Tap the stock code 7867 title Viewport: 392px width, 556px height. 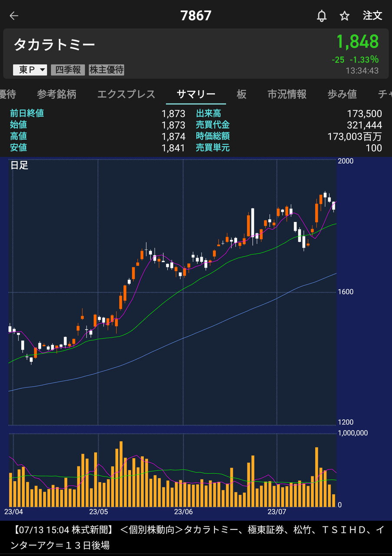coord(196,16)
